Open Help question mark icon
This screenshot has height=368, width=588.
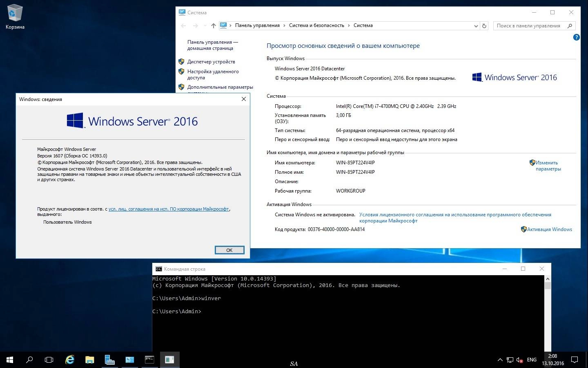(576, 37)
